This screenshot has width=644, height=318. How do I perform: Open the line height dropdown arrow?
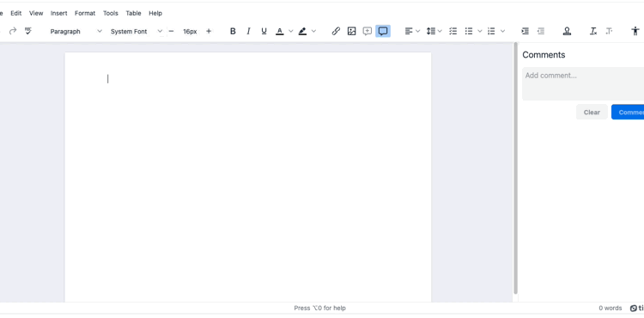tap(440, 31)
